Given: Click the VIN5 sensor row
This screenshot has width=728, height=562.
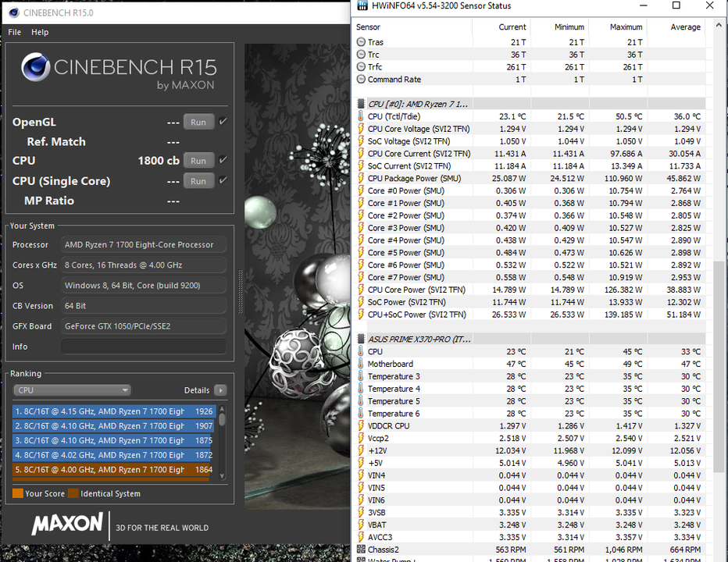Looking at the screenshot, I should 530,488.
